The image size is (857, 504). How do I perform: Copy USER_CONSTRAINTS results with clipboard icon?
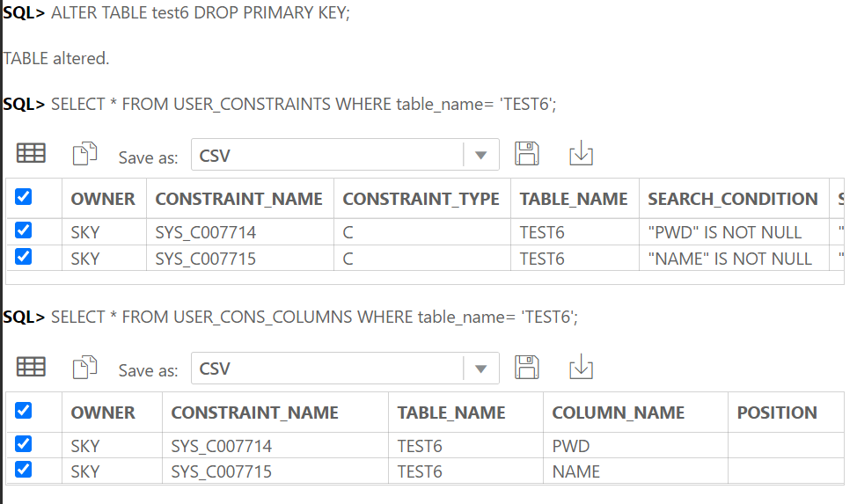coord(84,153)
